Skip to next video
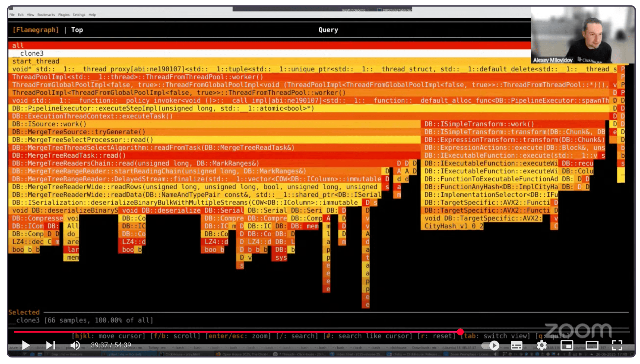Viewport: 640px width, 364px height. coord(50,345)
